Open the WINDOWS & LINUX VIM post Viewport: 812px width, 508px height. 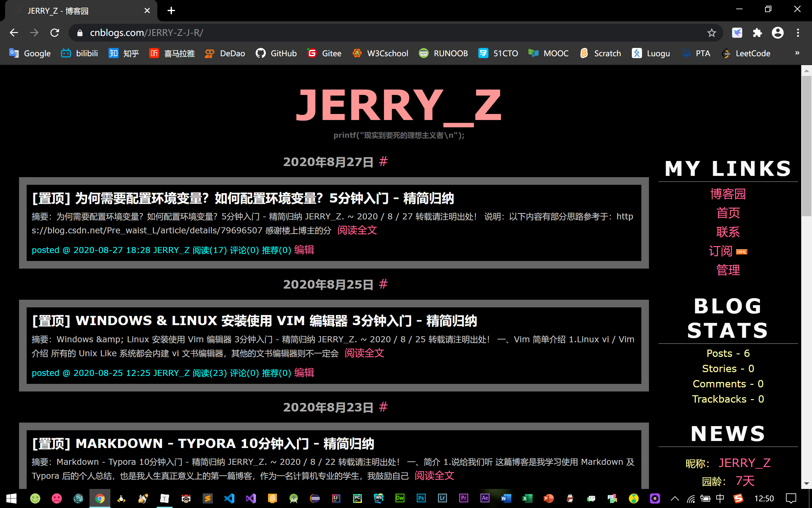[x=254, y=321]
